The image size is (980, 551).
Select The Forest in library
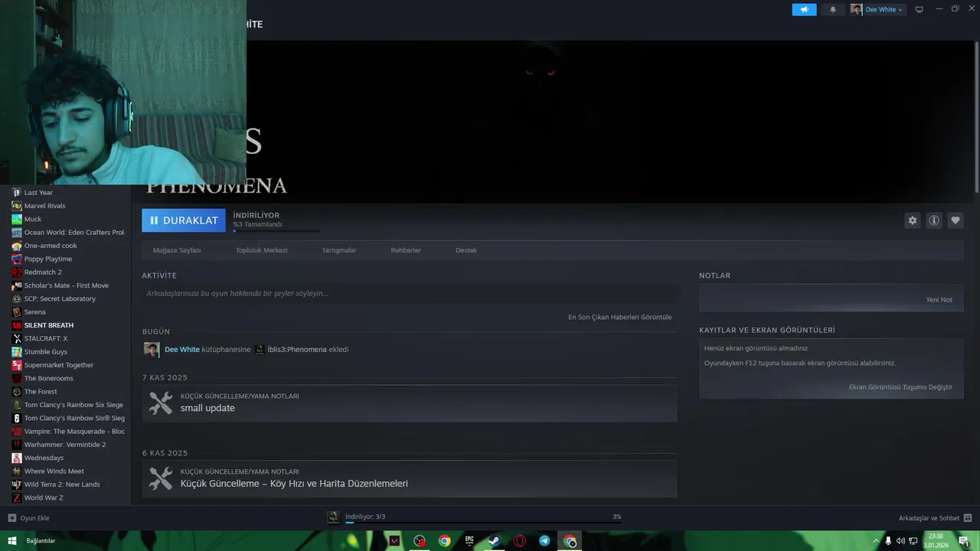point(41,392)
